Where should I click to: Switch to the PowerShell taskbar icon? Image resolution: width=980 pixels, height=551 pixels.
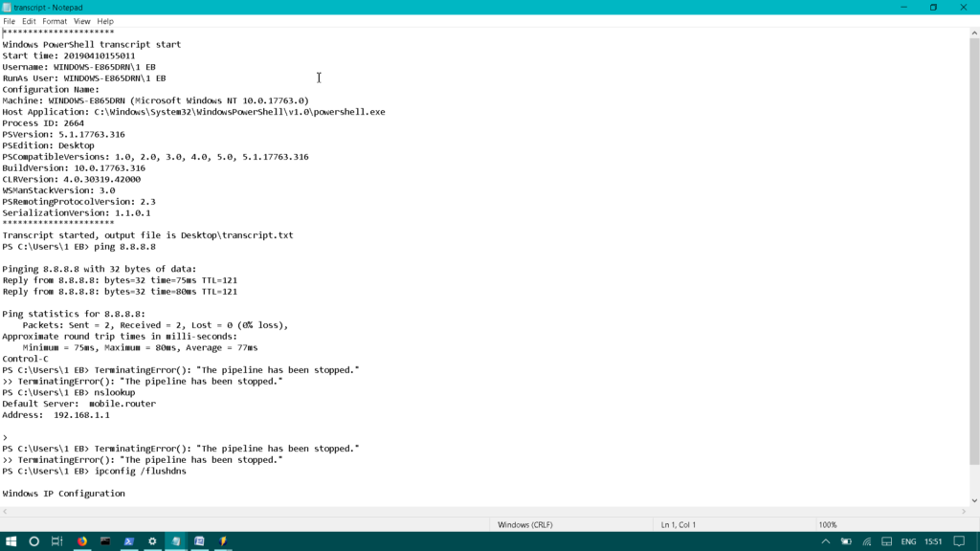point(129,541)
